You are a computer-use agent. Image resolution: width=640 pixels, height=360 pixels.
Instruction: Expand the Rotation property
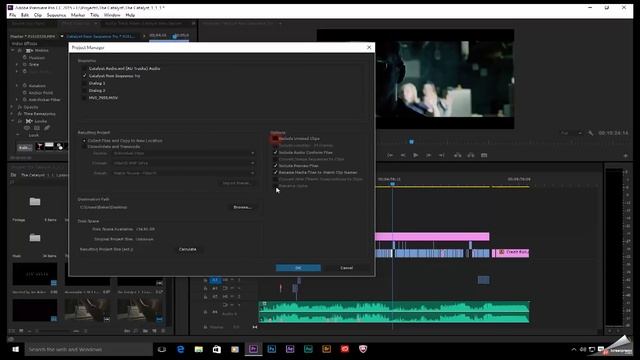17,86
